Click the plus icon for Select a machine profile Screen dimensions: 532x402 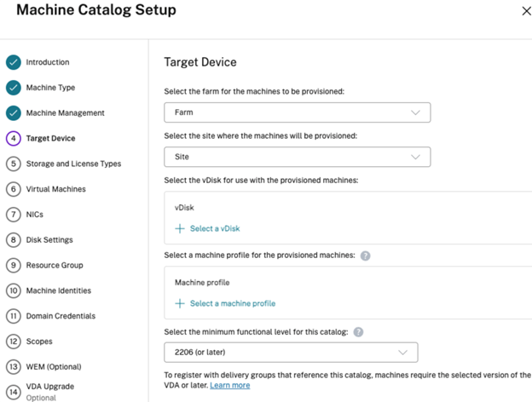(x=180, y=303)
